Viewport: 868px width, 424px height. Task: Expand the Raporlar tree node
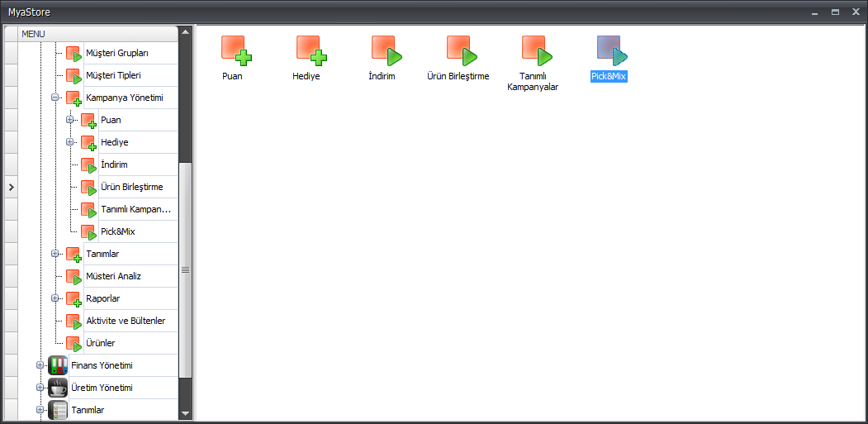(x=55, y=298)
